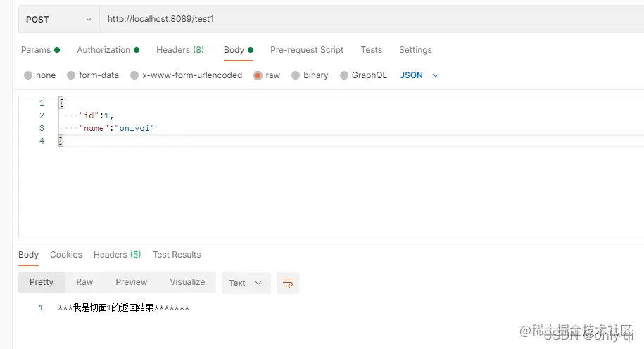The height and width of the screenshot is (349, 644).
Task: Select the none body type
Action: 39,75
